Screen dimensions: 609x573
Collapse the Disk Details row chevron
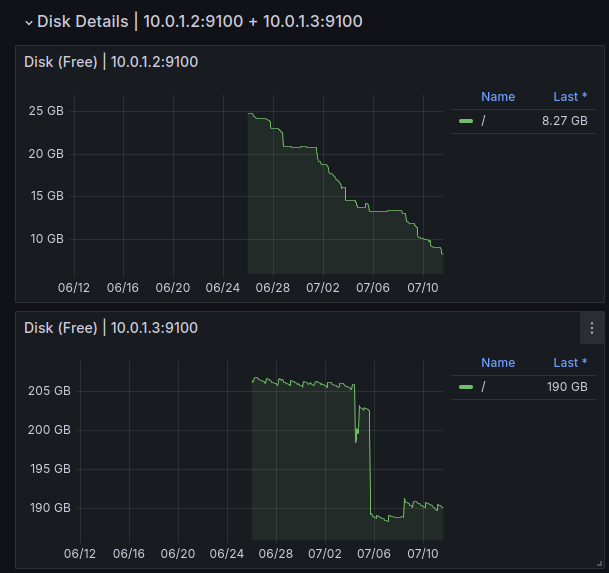pos(29,23)
